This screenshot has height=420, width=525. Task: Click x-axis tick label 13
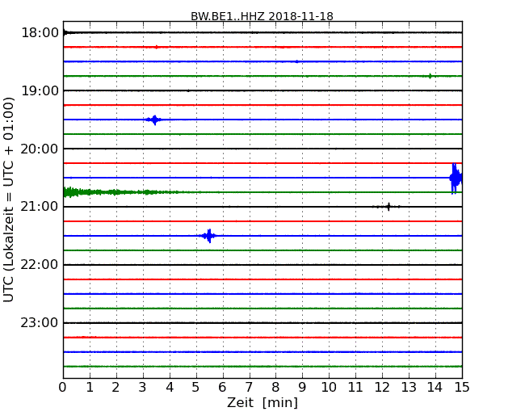(409, 387)
